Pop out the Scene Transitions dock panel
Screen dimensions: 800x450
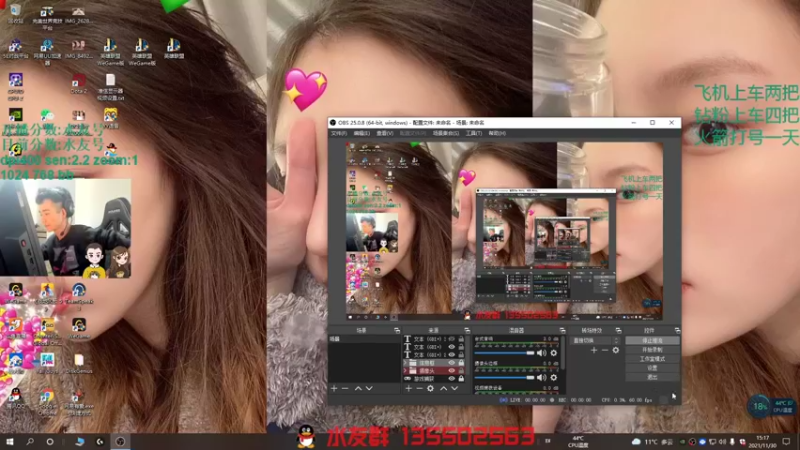(x=618, y=331)
